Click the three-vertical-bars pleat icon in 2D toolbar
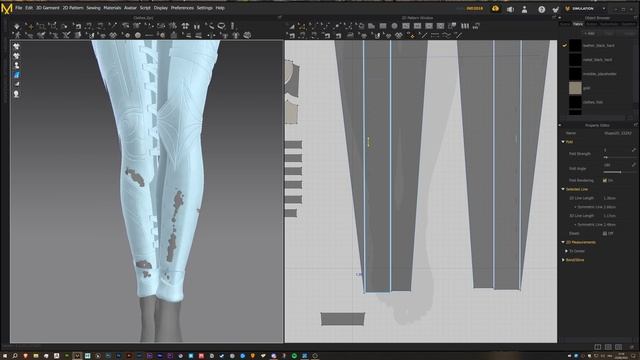This screenshot has width=640, height=360. [465, 26]
